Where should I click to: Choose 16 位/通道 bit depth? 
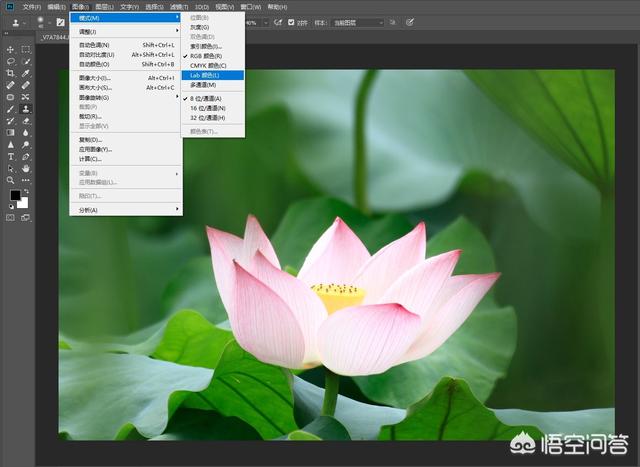click(x=206, y=110)
